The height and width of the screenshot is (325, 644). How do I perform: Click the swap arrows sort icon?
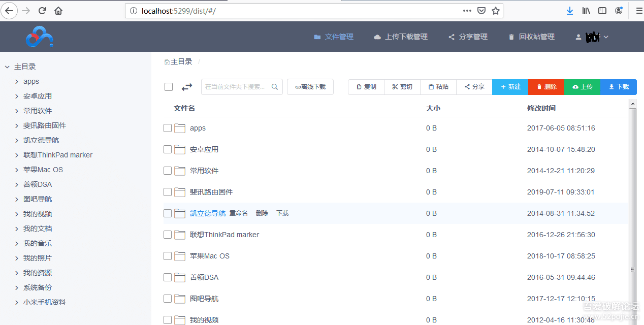(187, 87)
